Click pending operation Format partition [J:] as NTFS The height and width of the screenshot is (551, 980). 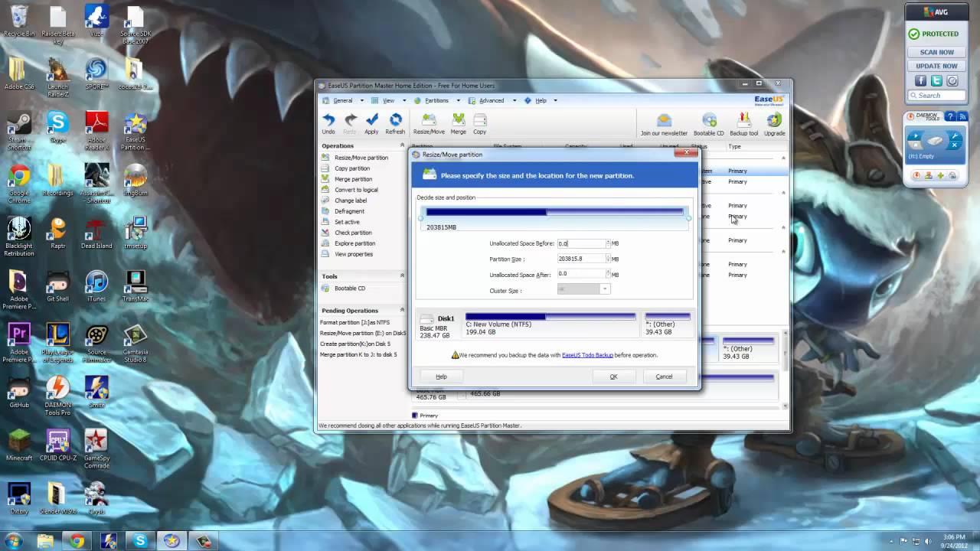coord(354,322)
